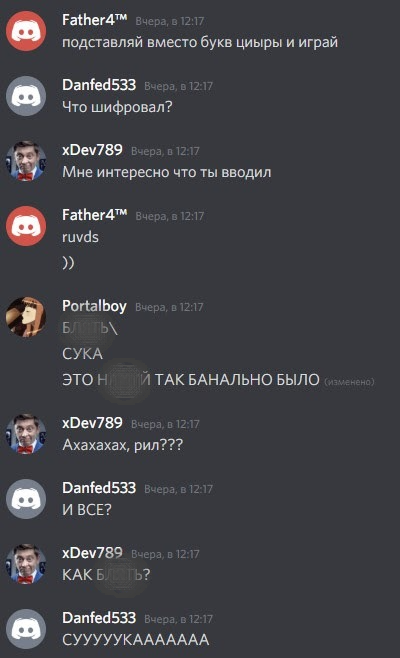
Task: Open the Portalboy username link
Action: (x=94, y=306)
